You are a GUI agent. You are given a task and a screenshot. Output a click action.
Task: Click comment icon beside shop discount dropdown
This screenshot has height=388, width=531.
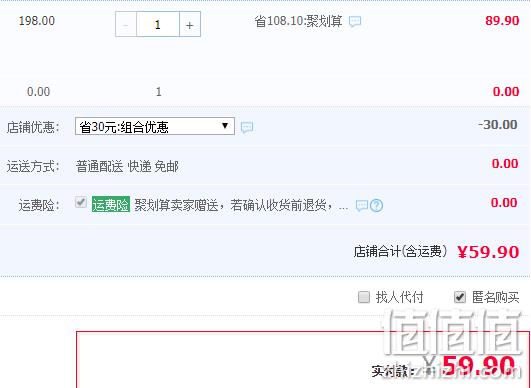point(247,127)
